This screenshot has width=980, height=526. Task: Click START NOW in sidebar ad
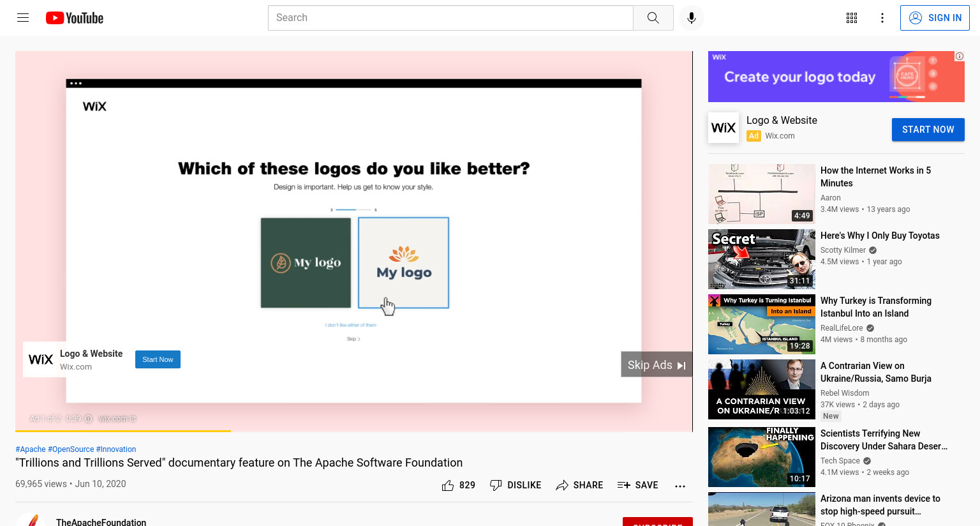[928, 130]
